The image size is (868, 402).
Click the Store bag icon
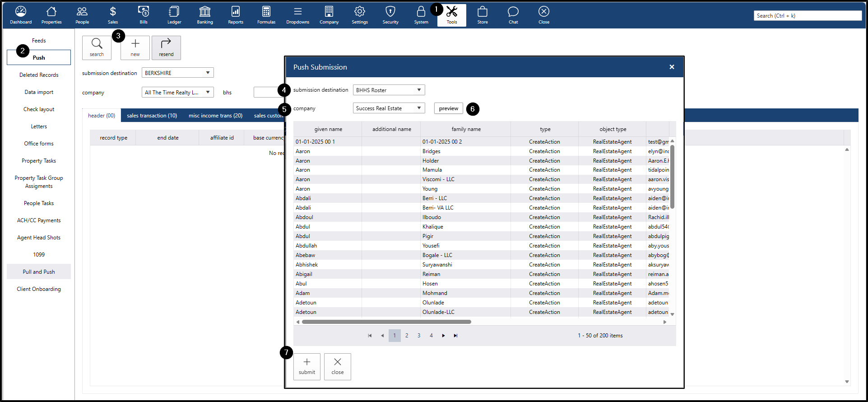click(483, 15)
